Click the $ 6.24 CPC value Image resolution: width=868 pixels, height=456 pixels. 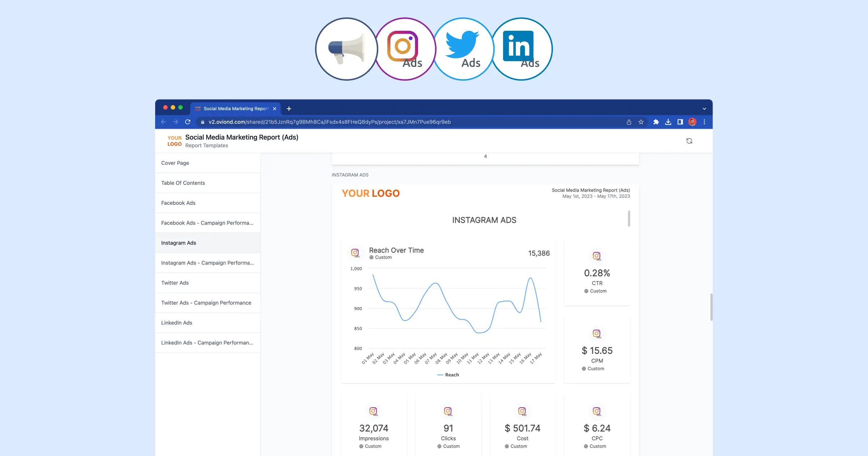(597, 428)
